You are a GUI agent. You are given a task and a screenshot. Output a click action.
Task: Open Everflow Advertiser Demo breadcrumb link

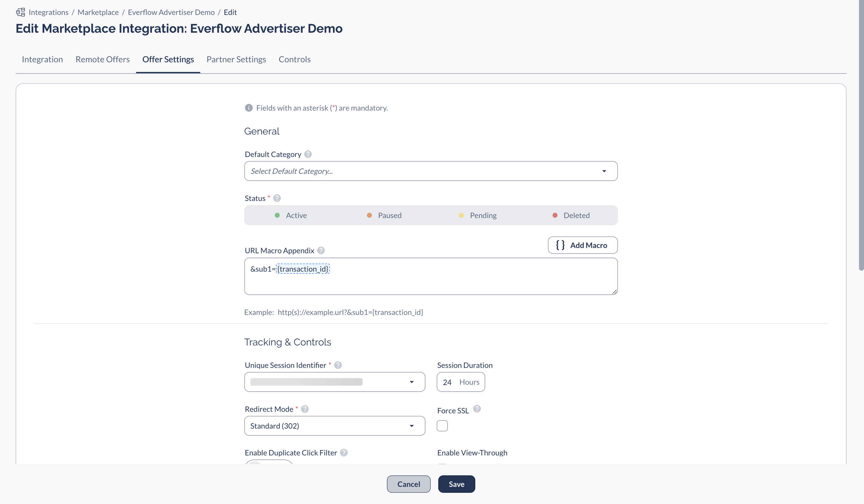[171, 12]
